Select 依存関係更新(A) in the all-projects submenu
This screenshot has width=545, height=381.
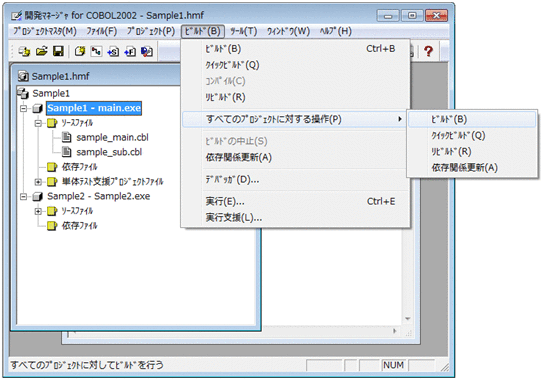click(x=472, y=168)
